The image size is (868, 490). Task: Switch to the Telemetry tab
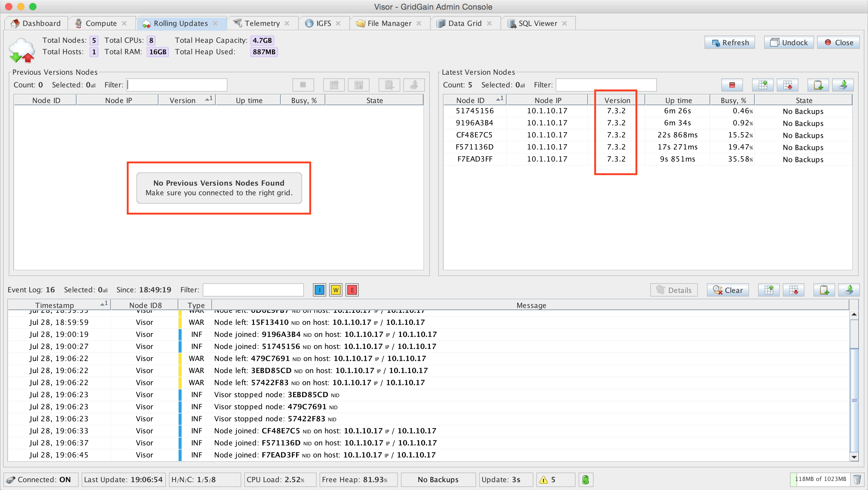point(262,23)
